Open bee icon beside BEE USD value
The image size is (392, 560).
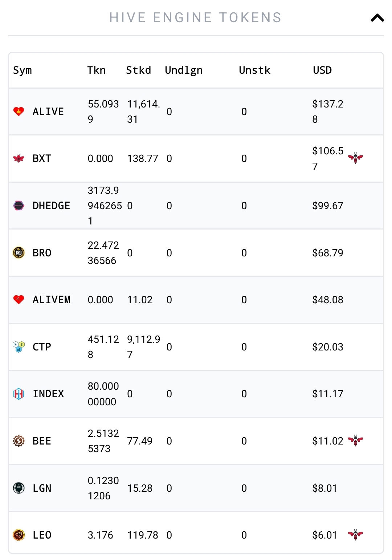pyautogui.click(x=355, y=441)
